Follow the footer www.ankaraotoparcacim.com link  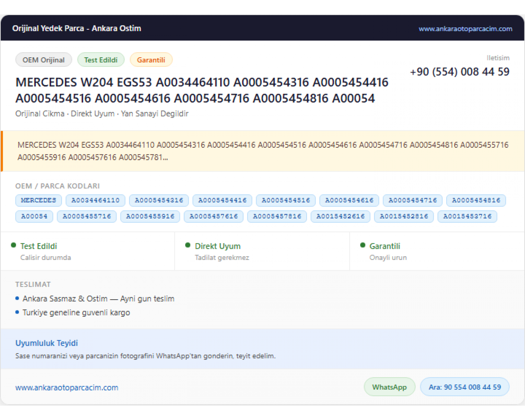coord(67,387)
